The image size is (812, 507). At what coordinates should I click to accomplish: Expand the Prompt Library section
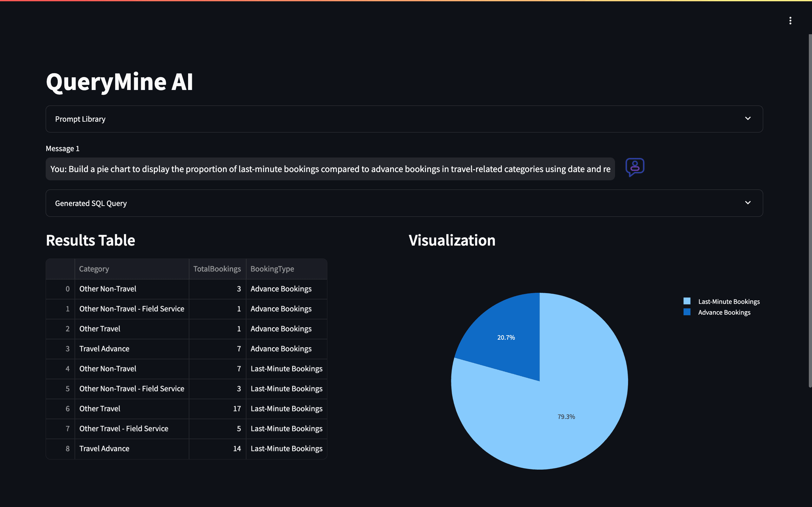click(80, 119)
